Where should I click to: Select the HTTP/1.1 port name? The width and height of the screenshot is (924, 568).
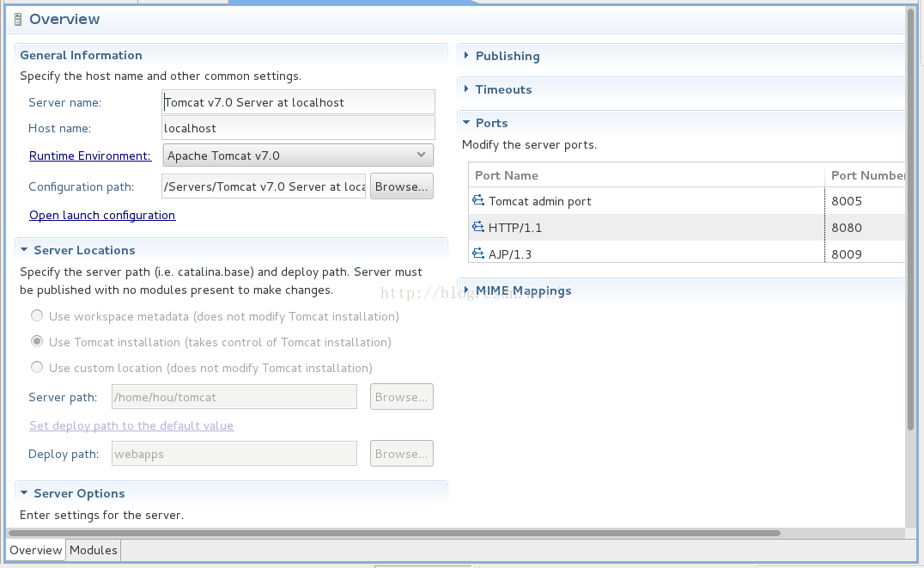pyautogui.click(x=515, y=228)
